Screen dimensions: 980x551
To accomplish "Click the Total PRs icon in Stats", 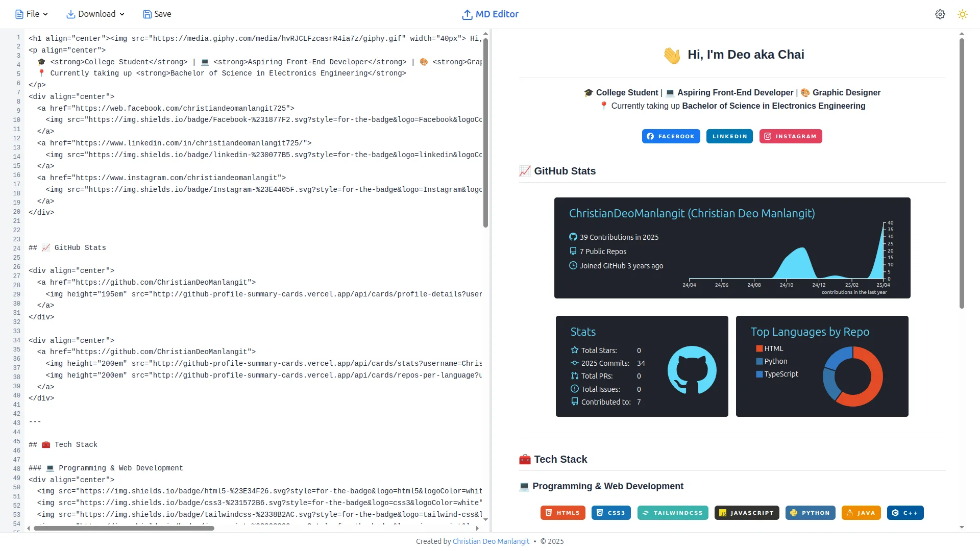I will click(x=575, y=375).
